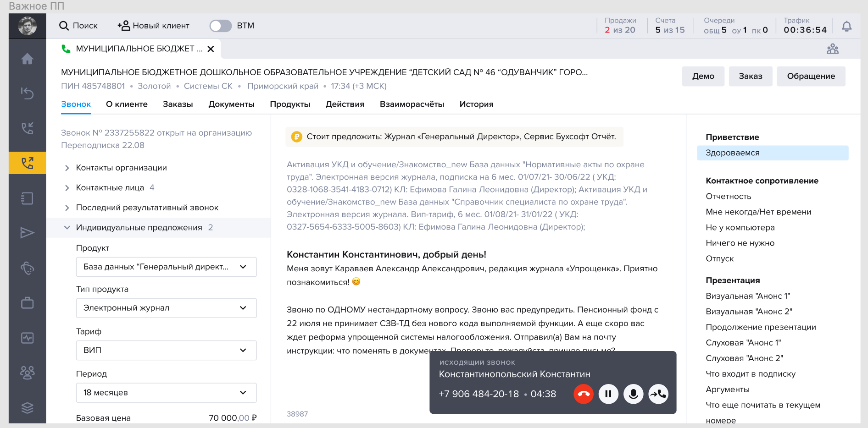Transfer the call to another operator
868x428 pixels.
[658, 394]
